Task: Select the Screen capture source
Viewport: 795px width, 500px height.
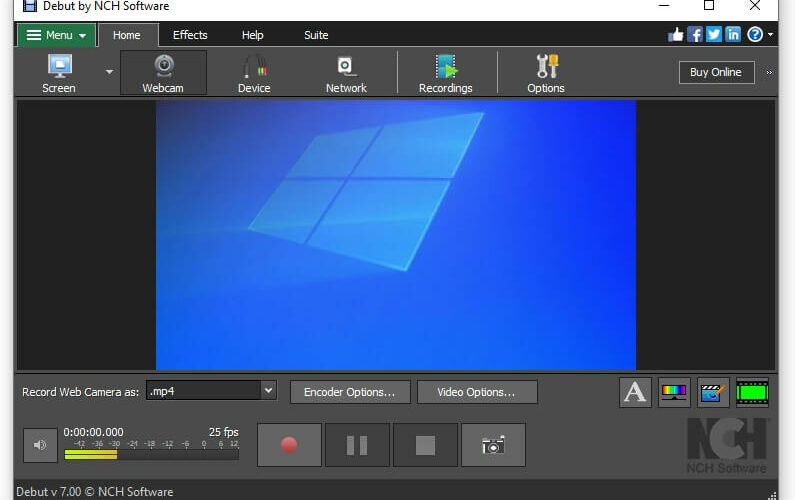Action: tap(59, 73)
